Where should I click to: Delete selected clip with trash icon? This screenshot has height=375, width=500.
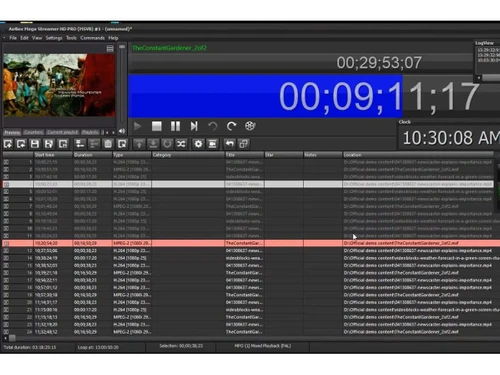point(108,144)
